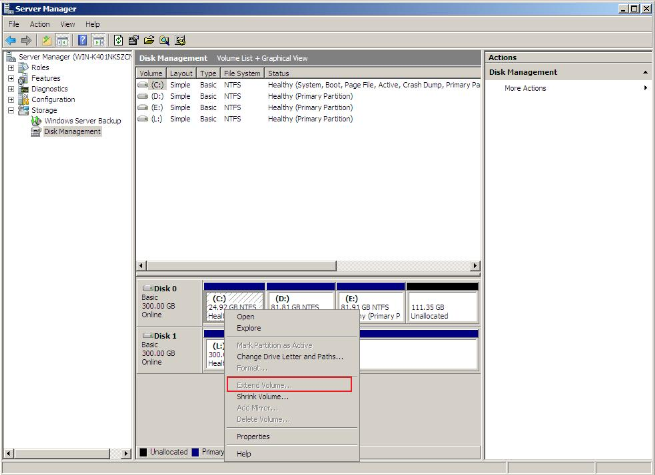The image size is (655, 475).
Task: Expand the Diagnostics tree node
Action: tap(11, 89)
